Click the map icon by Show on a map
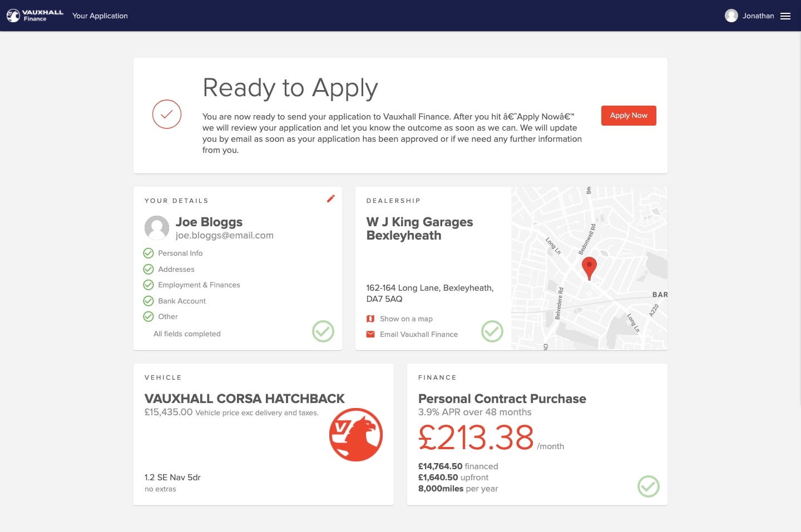 pos(370,319)
